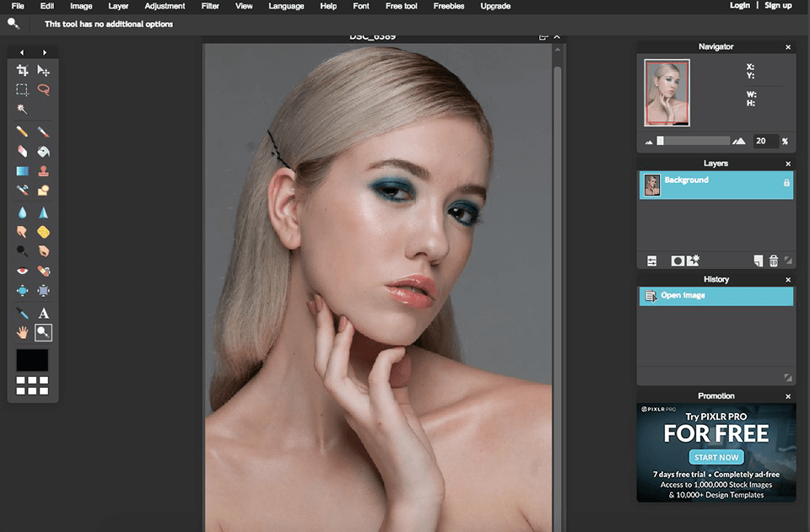This screenshot has width=810, height=532.
Task: Toggle the layer mask button
Action: 677,261
